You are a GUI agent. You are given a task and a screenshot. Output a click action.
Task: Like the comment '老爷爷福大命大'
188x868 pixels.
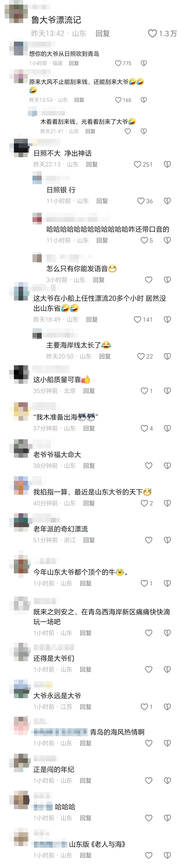149,465
